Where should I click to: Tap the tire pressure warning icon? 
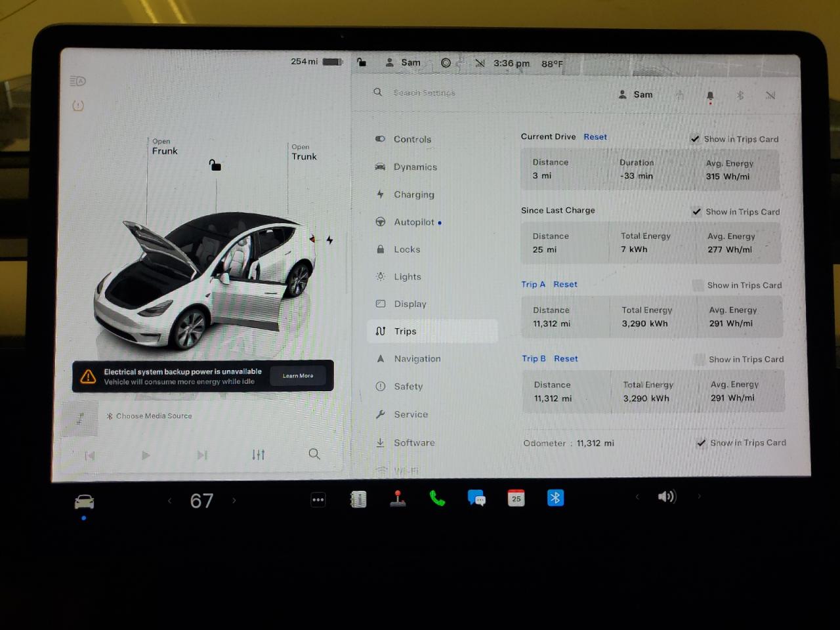click(x=78, y=106)
